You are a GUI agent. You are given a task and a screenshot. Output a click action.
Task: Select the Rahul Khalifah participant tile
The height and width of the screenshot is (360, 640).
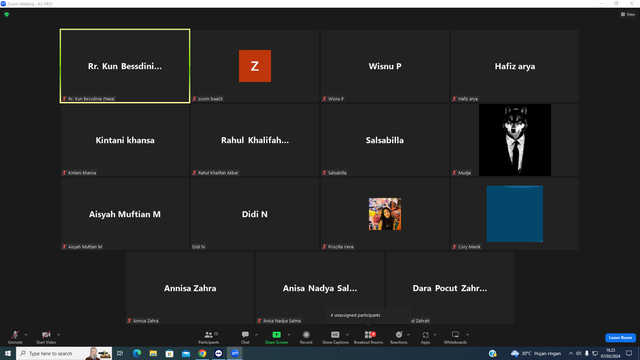[255, 140]
